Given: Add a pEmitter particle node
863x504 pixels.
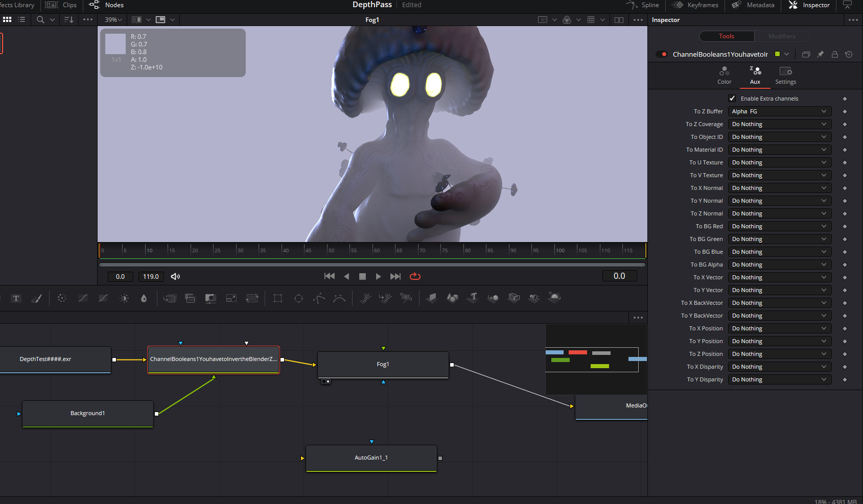Looking at the screenshot, I should [x=365, y=298].
